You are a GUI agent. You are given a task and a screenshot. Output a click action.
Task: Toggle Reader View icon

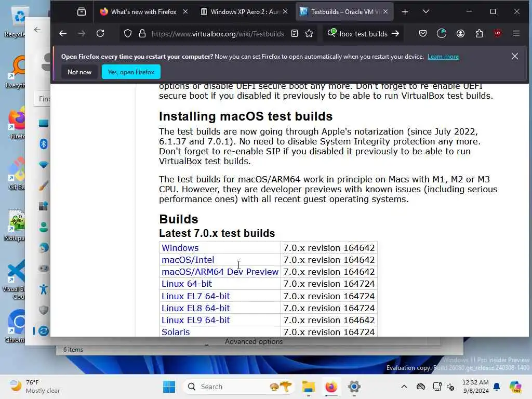pyautogui.click(x=295, y=34)
